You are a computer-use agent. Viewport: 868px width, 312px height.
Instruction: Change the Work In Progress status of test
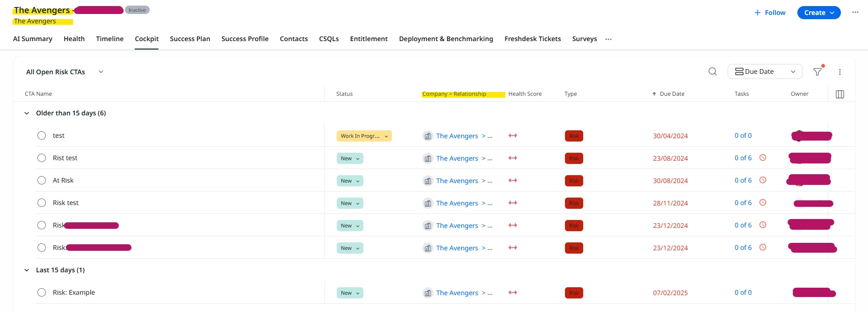pyautogui.click(x=364, y=136)
